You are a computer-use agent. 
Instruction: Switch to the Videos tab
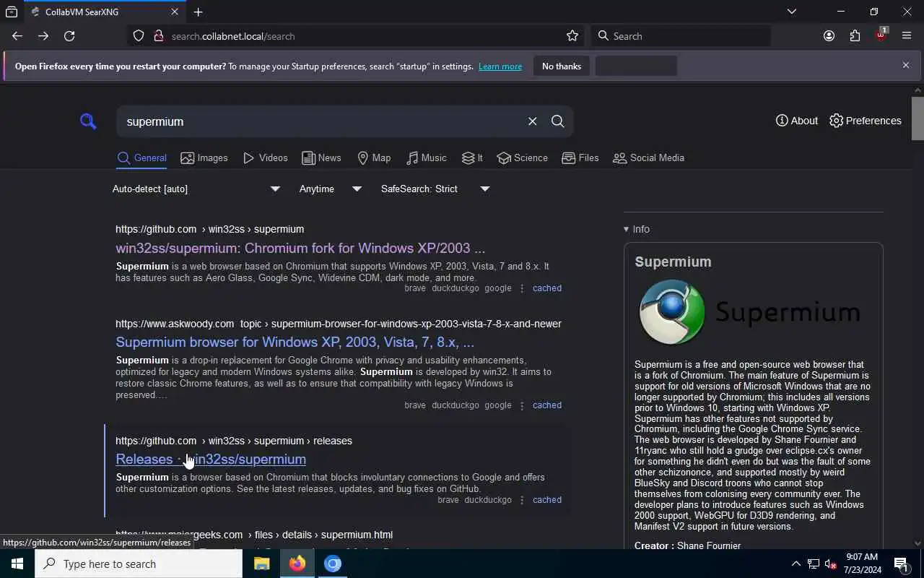tap(265, 158)
